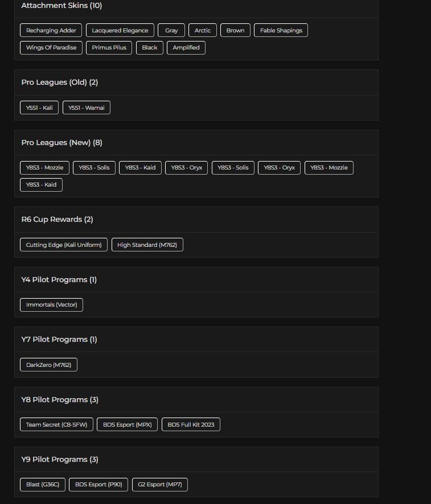Click Team Secret (C8-SFW) tag

tap(56, 424)
